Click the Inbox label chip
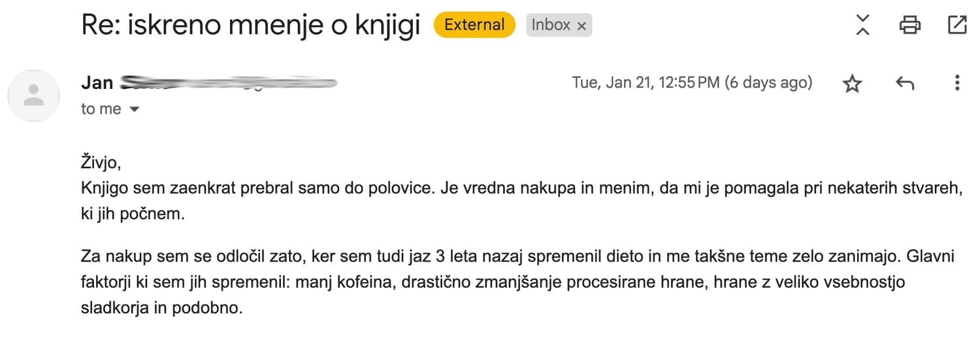The image size is (980, 346). [x=551, y=26]
